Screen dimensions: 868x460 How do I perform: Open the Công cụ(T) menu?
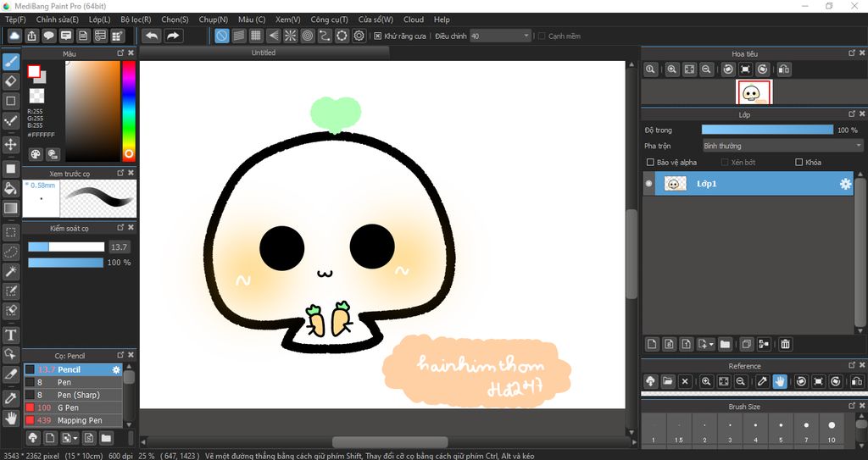pyautogui.click(x=329, y=19)
